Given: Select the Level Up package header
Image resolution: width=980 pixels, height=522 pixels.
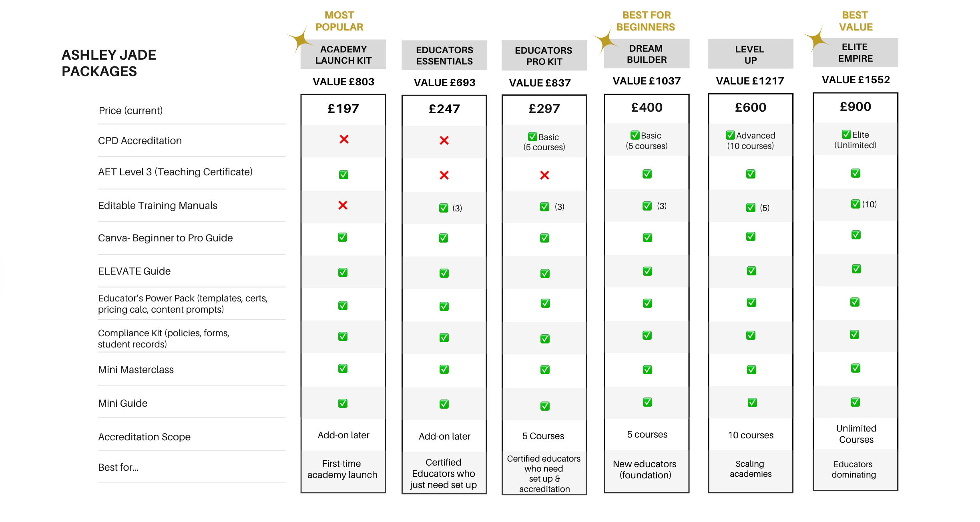Looking at the screenshot, I should coord(750,55).
